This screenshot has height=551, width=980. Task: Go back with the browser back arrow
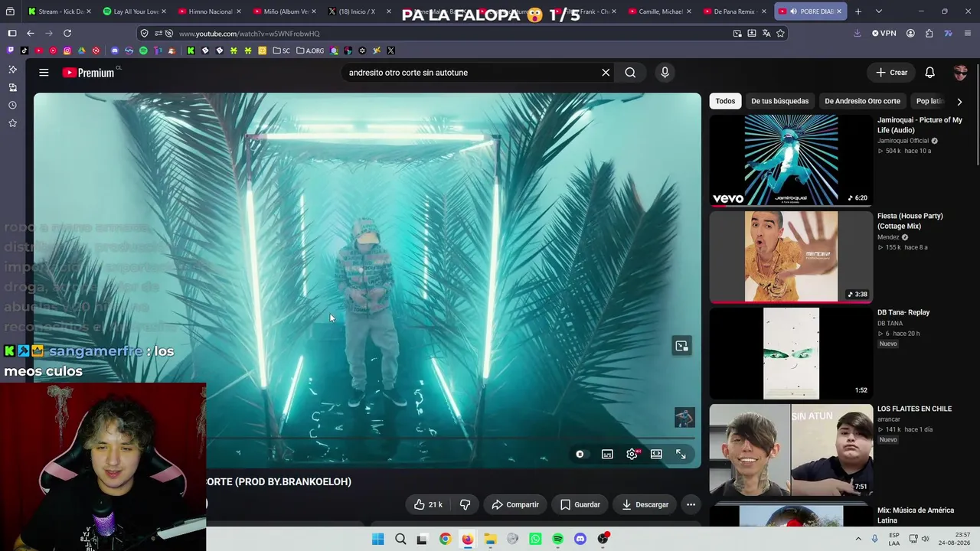pos(31,34)
